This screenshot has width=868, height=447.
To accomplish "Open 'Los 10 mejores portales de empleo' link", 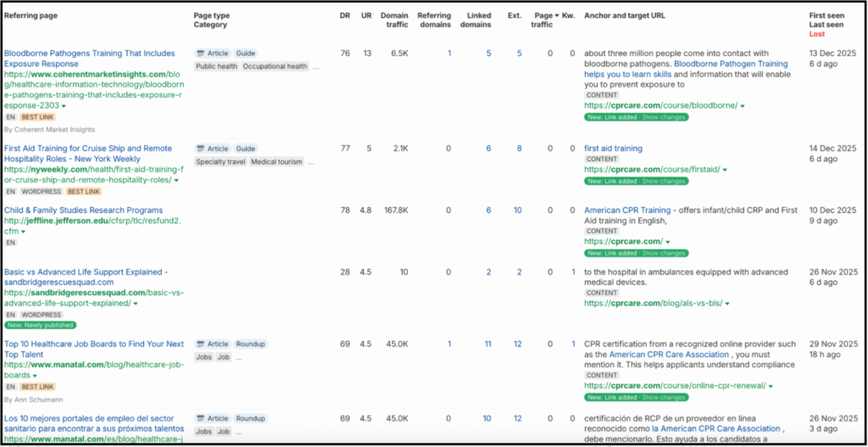I will pyautogui.click(x=94, y=423).
